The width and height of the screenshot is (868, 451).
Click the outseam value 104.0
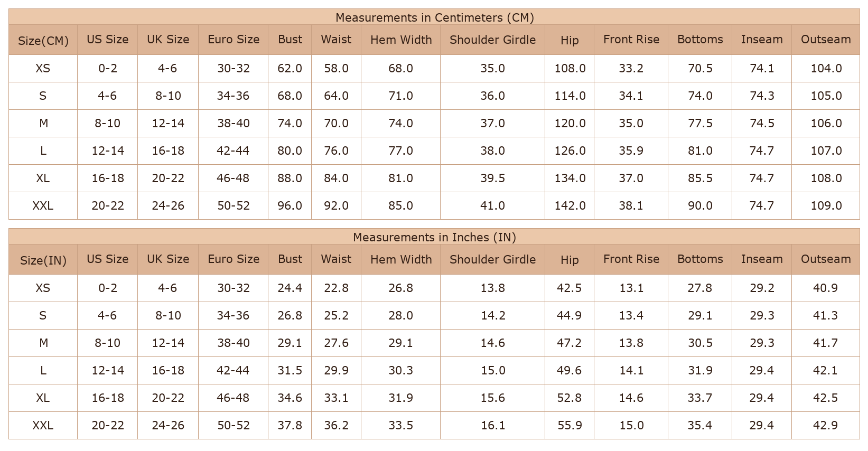(x=826, y=68)
